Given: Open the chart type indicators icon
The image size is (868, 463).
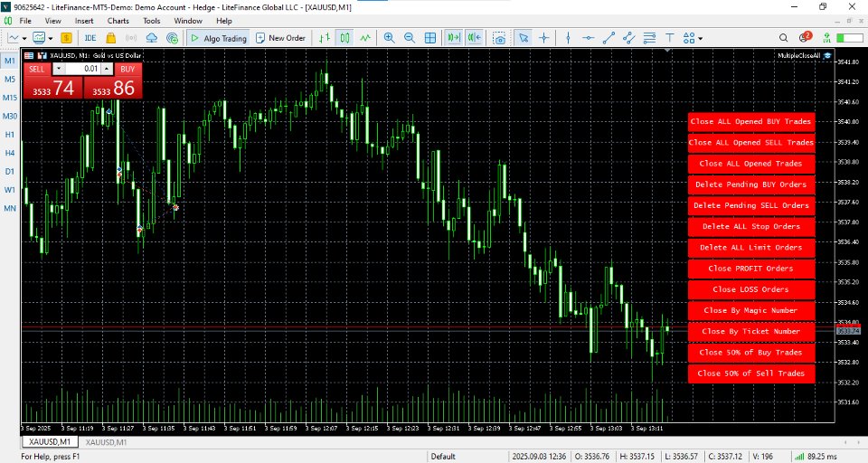Looking at the screenshot, I should point(14,38).
